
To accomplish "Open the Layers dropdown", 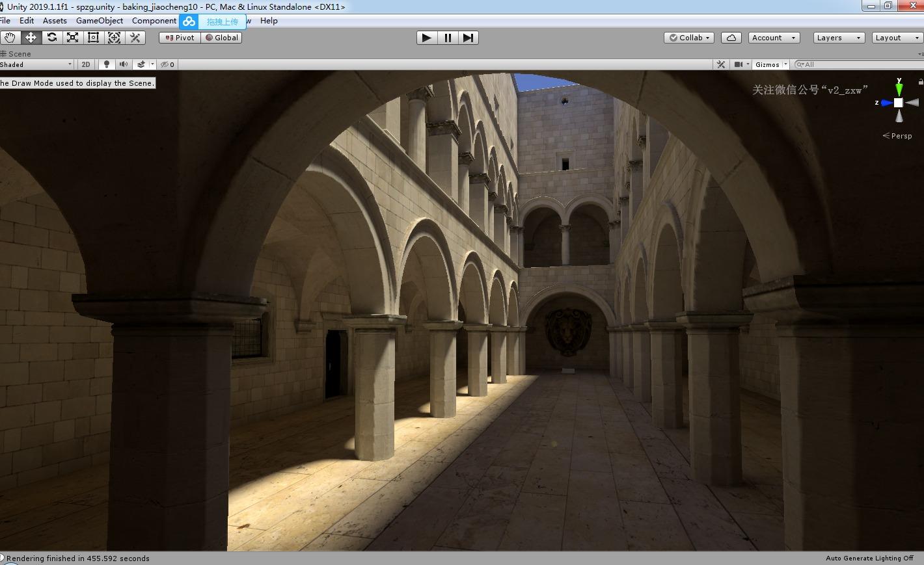I will coord(839,38).
